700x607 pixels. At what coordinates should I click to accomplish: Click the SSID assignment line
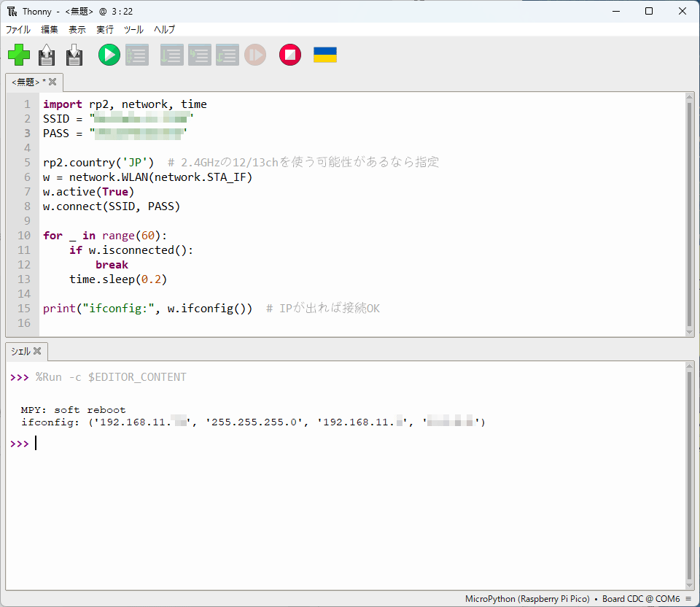[x=118, y=119]
